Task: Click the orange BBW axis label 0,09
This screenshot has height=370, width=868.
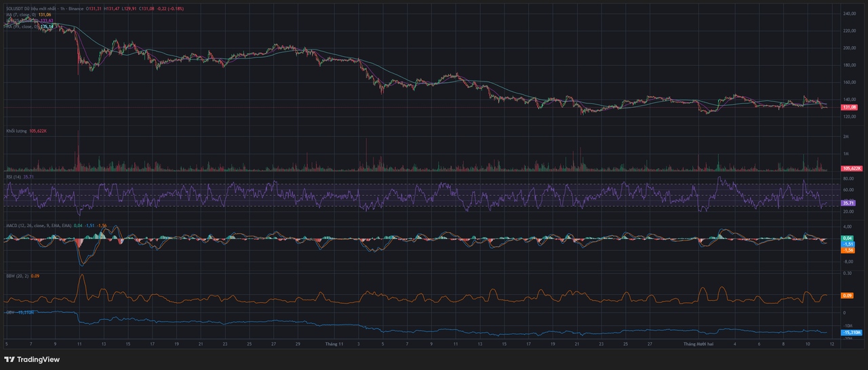Action: [x=848, y=295]
